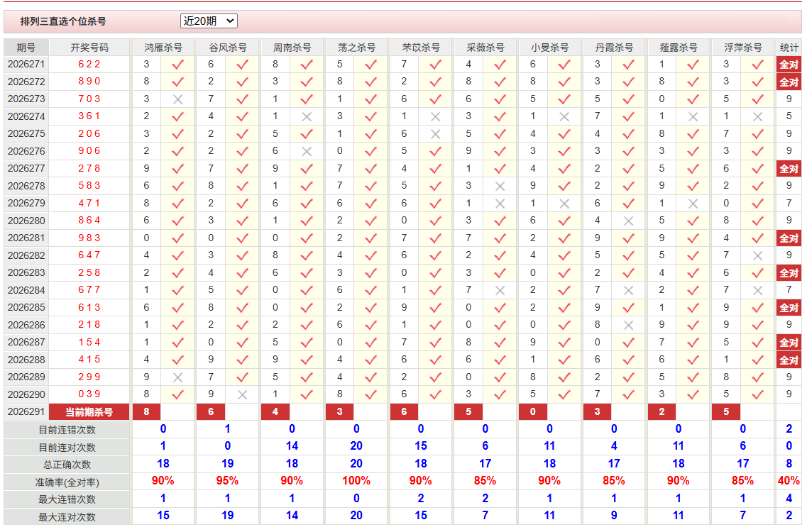Click the red current kill number under 周南杀号
Image resolution: width=807 pixels, height=532 pixels.
(x=275, y=412)
